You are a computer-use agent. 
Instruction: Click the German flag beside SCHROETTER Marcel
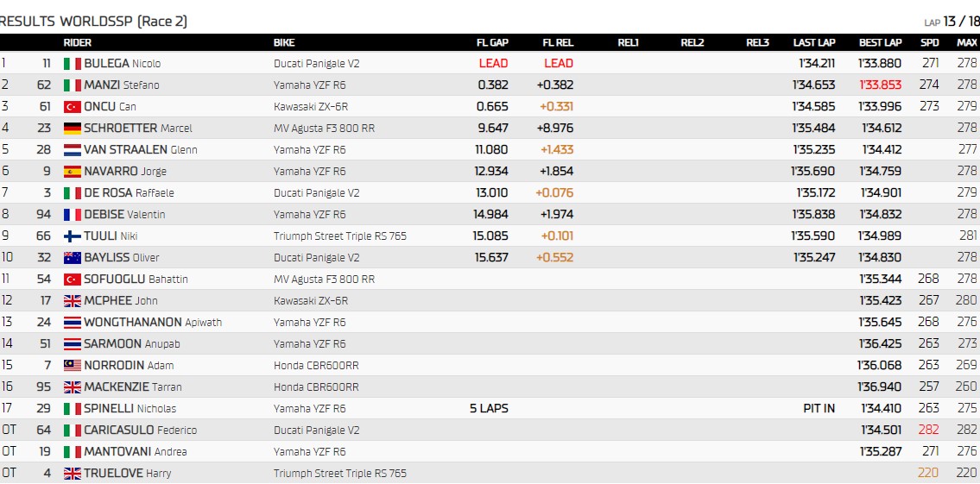tap(72, 128)
